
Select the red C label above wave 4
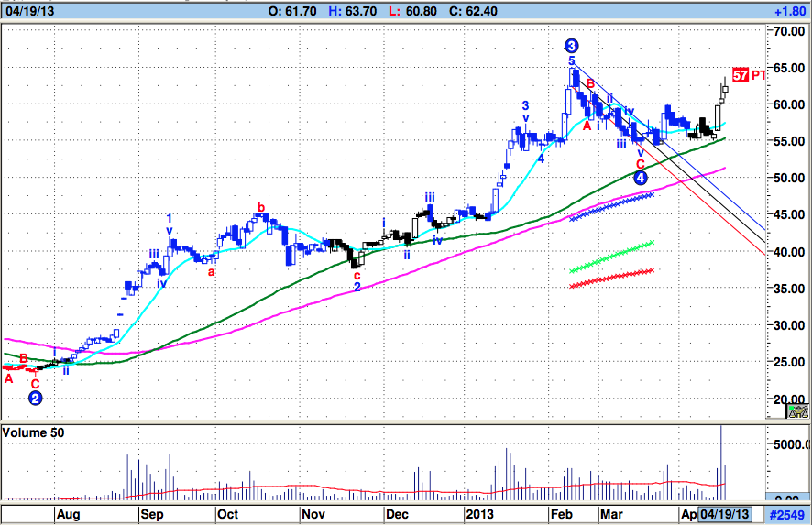click(x=640, y=165)
